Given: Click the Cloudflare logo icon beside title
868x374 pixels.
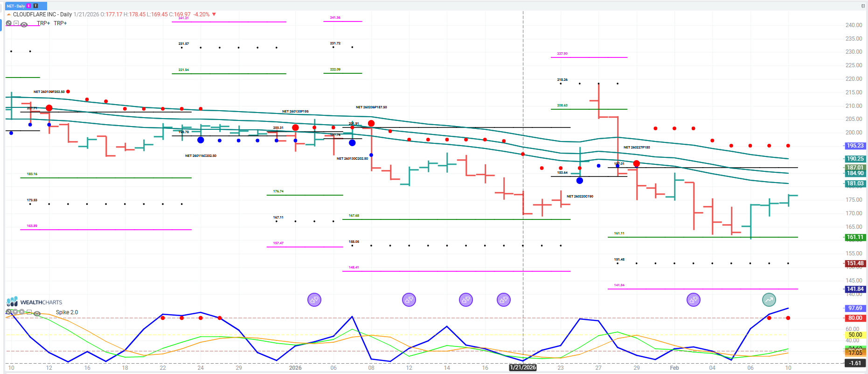Looking at the screenshot, I should [x=9, y=14].
